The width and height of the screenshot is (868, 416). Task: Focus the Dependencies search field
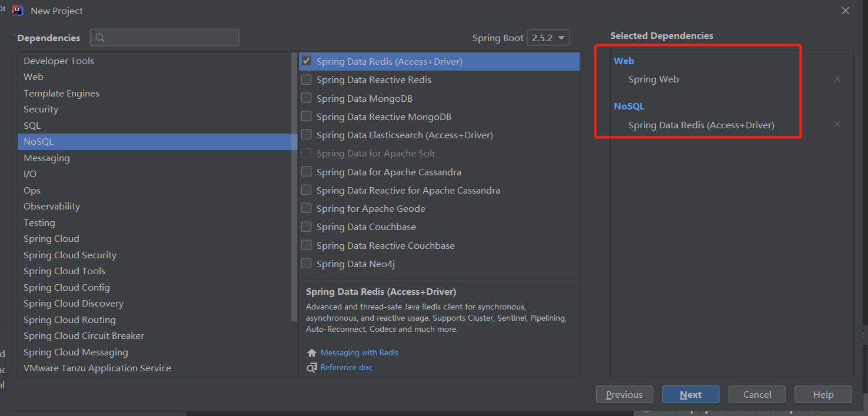(165, 38)
